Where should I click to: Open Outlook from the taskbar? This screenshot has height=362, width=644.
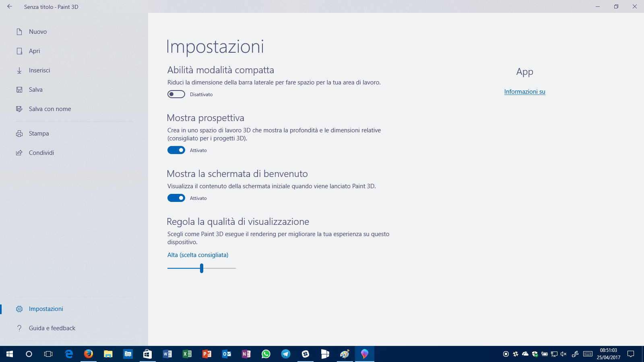pos(227,354)
